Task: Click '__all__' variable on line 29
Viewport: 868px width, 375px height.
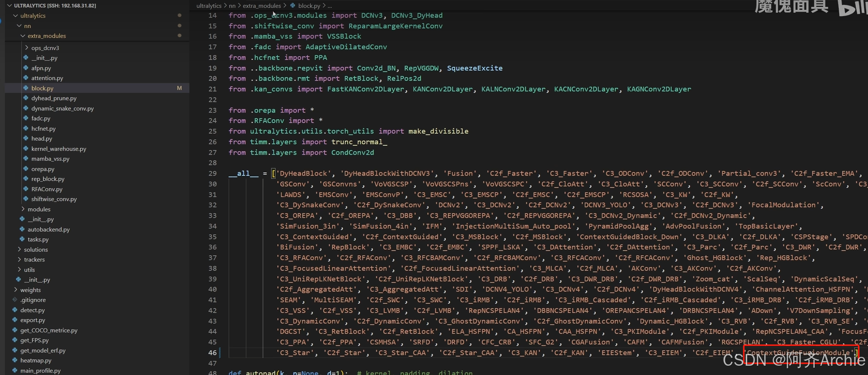Action: [x=244, y=174]
